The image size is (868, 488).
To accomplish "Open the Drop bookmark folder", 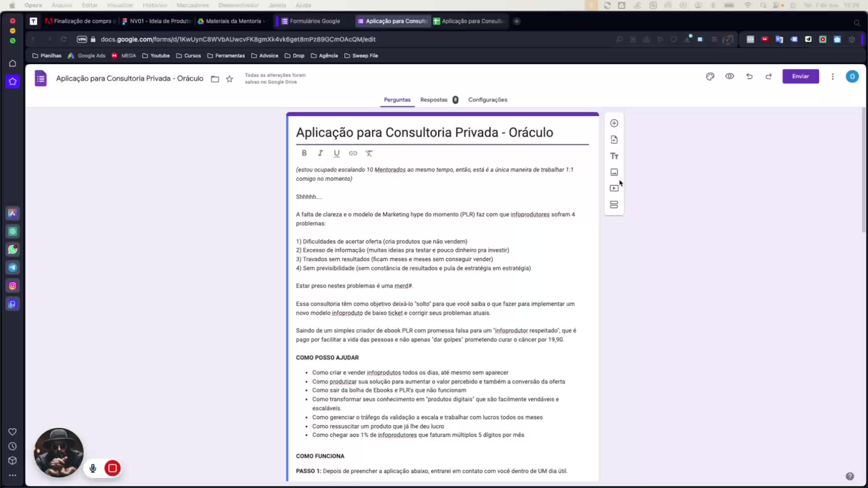I will (x=294, y=56).
